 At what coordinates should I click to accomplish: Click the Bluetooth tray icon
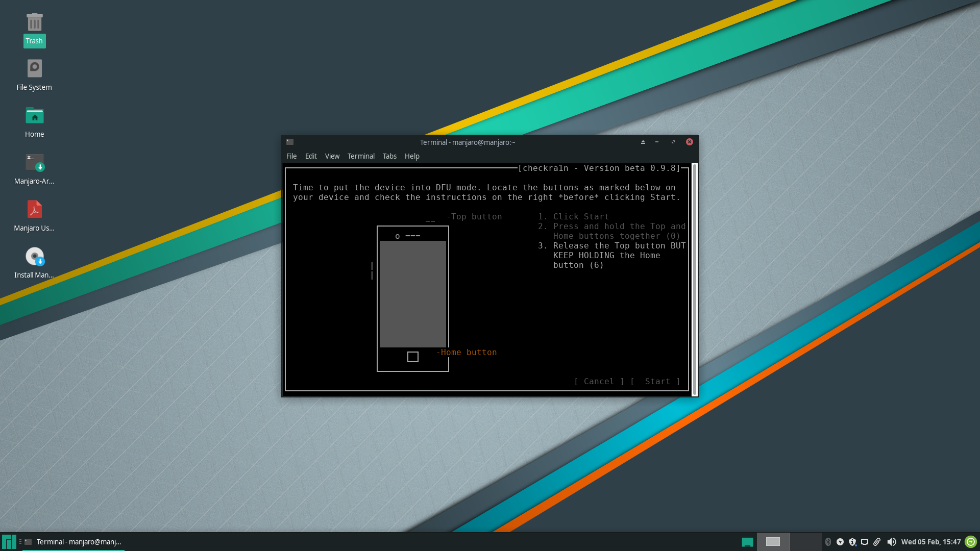(828, 542)
